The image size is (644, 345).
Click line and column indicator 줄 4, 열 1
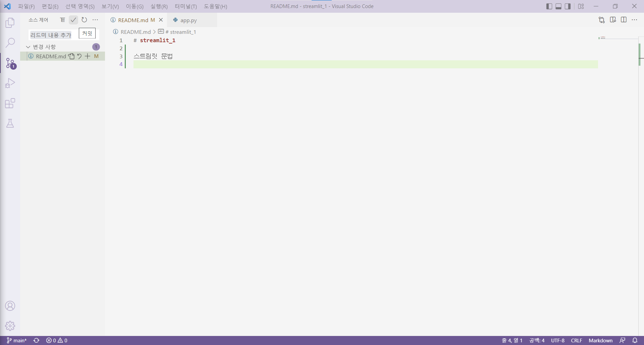click(x=512, y=340)
